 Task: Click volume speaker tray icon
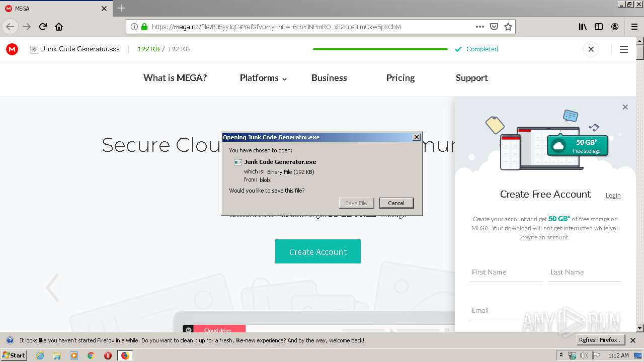pyautogui.click(x=584, y=355)
